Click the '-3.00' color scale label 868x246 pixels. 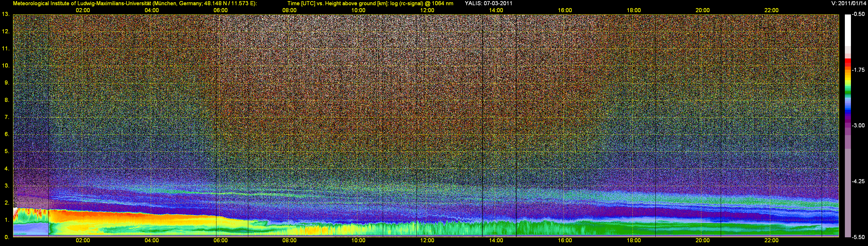tap(858, 125)
